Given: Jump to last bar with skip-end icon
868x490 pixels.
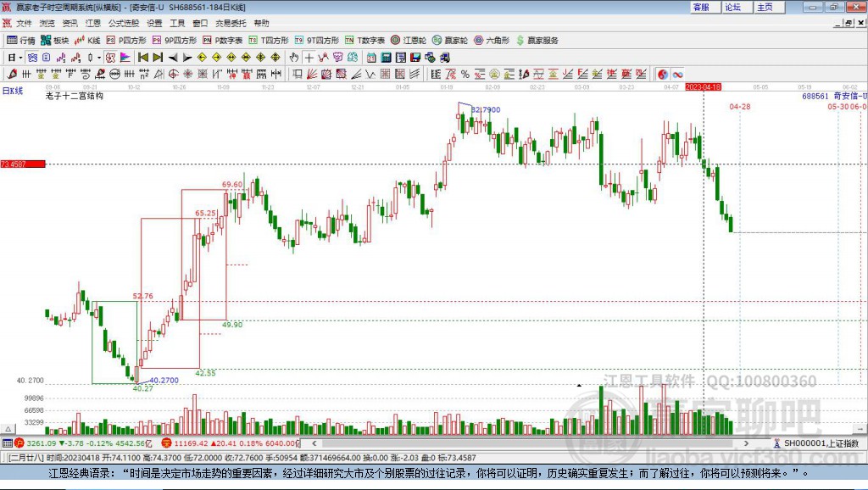Looking at the screenshot, I should point(158,57).
